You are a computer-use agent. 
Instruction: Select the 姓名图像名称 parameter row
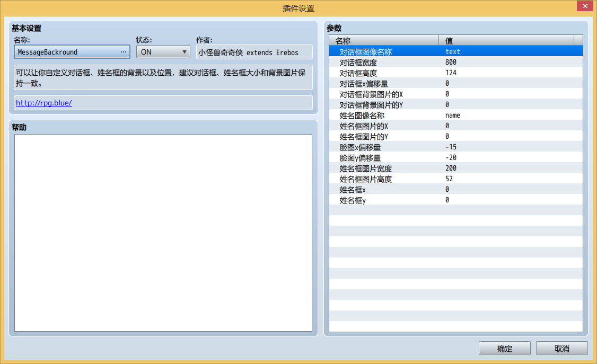pyautogui.click(x=456, y=116)
